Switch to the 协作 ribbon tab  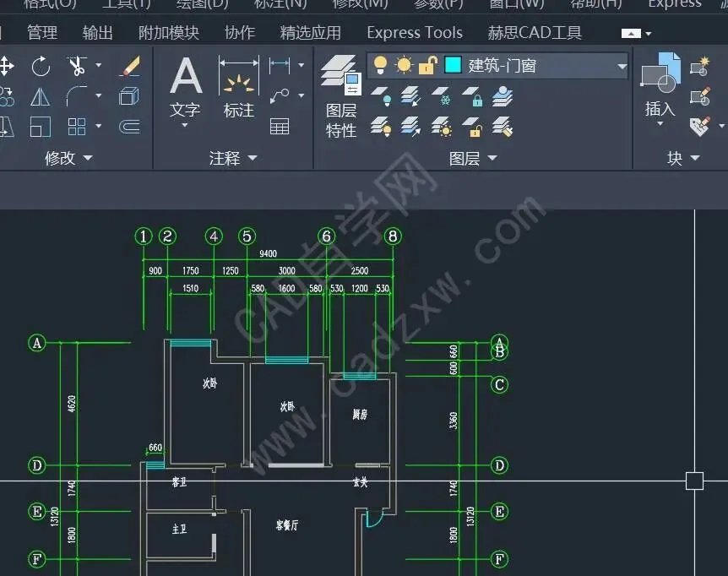(x=240, y=33)
